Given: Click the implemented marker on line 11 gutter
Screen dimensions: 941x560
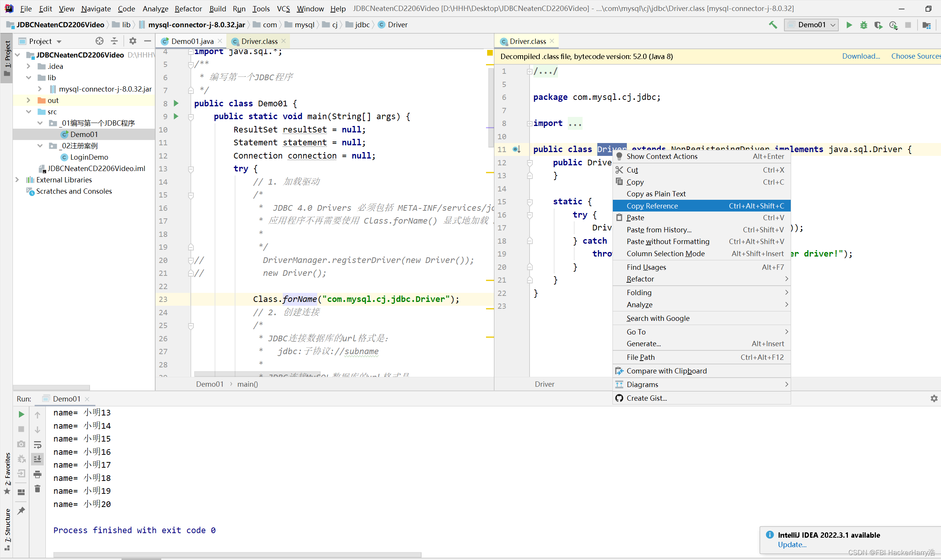Looking at the screenshot, I should pyautogui.click(x=517, y=149).
